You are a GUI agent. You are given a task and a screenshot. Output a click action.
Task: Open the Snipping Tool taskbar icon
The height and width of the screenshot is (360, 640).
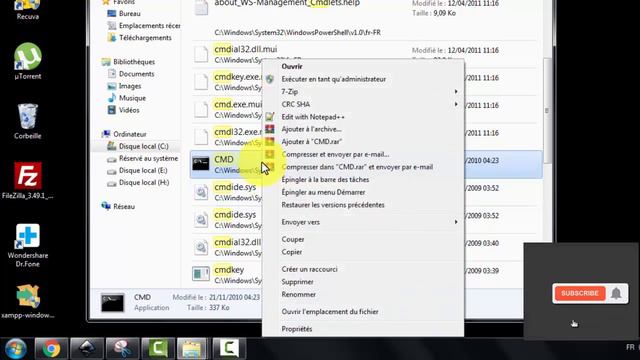pos(122,349)
